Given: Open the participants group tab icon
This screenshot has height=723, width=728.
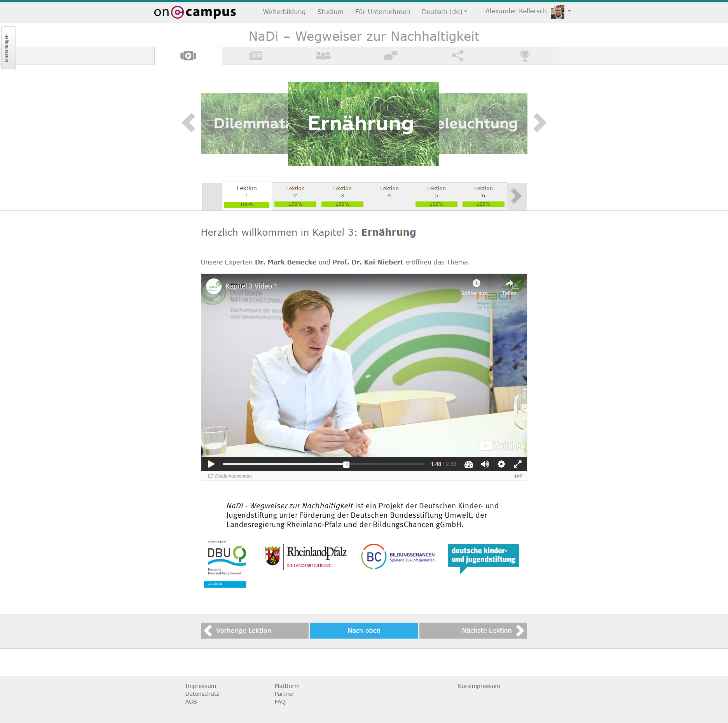Looking at the screenshot, I should coord(323,56).
